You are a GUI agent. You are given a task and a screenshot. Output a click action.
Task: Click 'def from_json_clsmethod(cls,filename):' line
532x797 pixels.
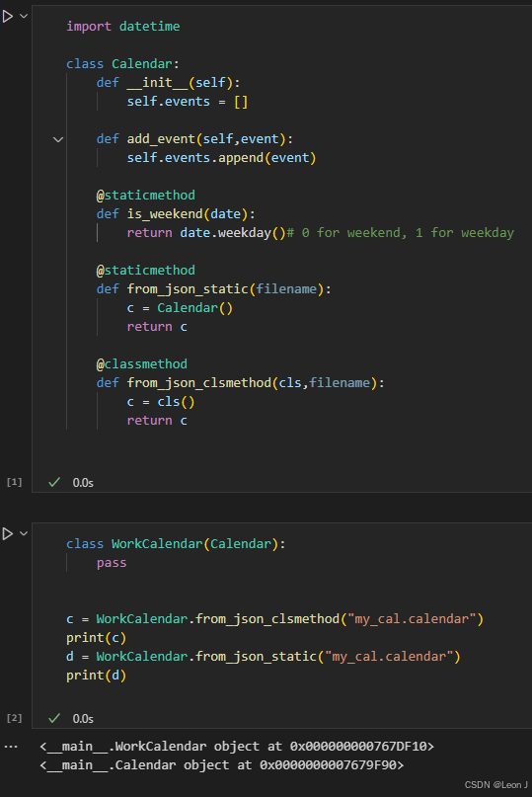(241, 383)
